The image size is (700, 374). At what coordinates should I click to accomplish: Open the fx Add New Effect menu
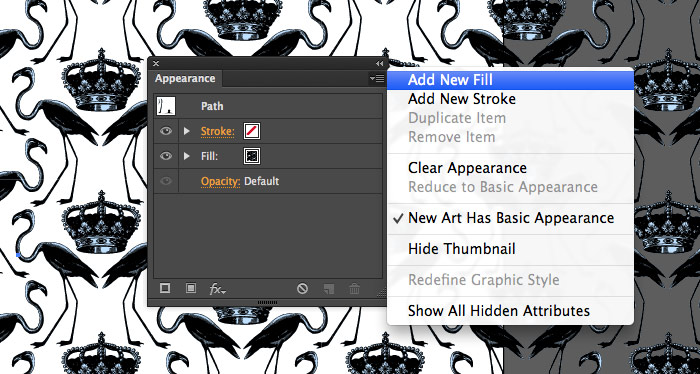[217, 289]
